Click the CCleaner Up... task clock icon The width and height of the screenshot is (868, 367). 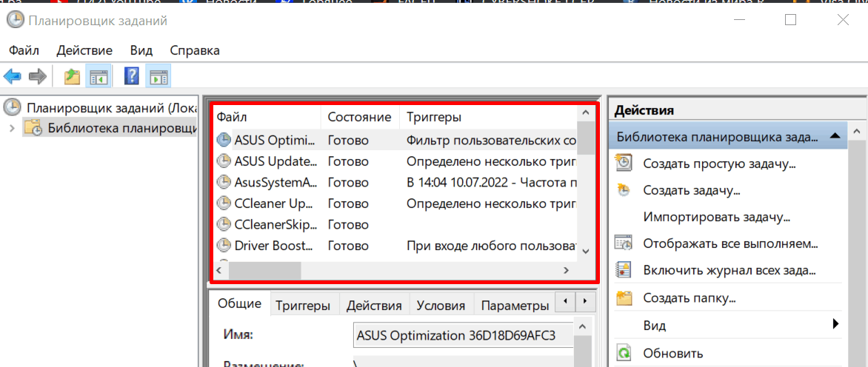click(224, 203)
